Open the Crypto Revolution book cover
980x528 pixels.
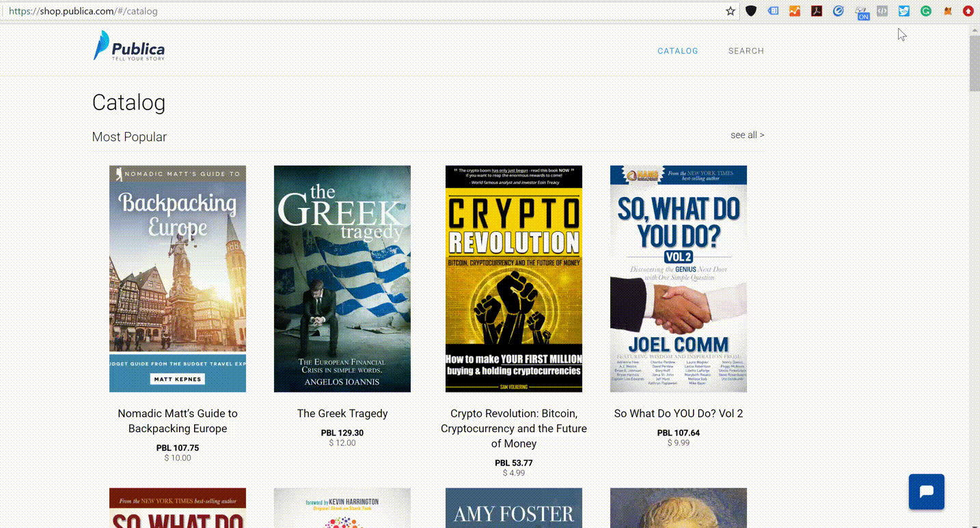[x=514, y=278]
